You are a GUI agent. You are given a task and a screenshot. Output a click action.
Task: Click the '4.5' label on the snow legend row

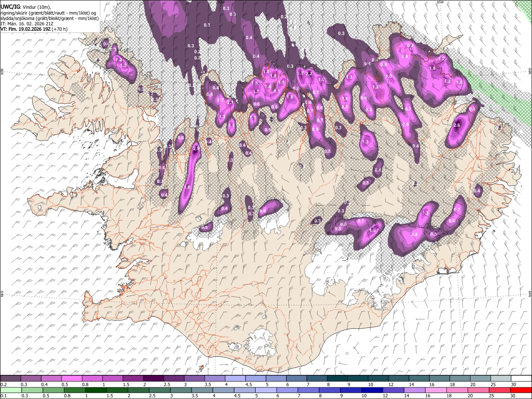pos(248,384)
